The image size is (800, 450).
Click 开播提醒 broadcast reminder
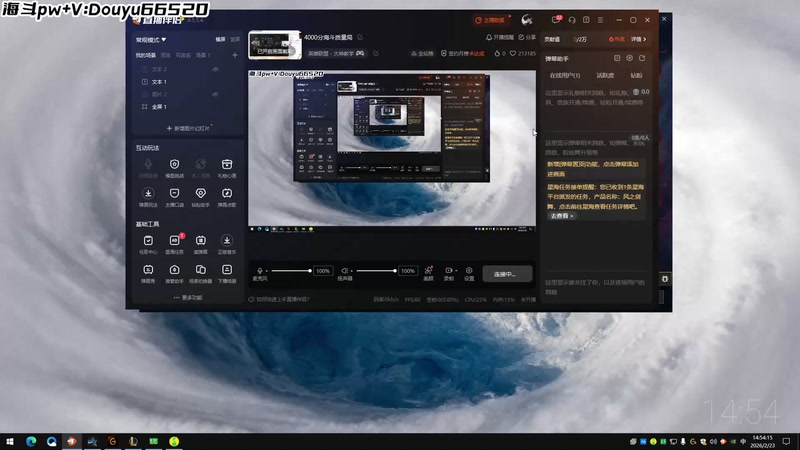[x=500, y=37]
